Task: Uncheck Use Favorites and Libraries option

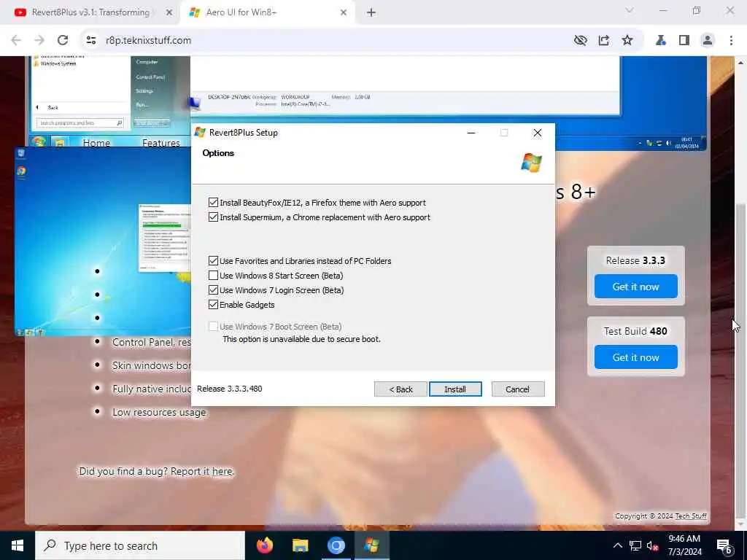Action: [x=214, y=261]
